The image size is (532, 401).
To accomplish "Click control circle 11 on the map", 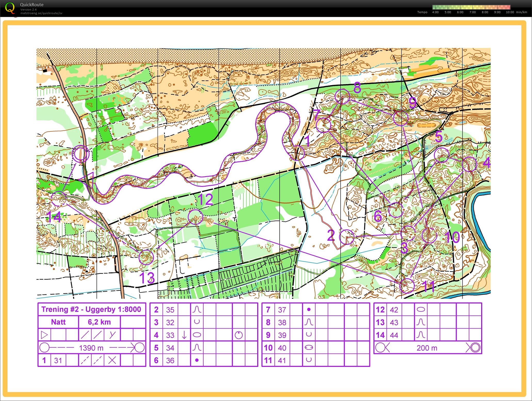I will (407, 286).
